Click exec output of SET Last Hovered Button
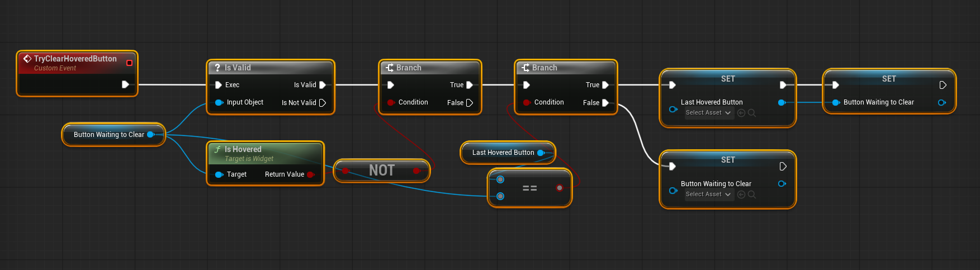Image resolution: width=980 pixels, height=270 pixels. pyautogui.click(x=783, y=85)
